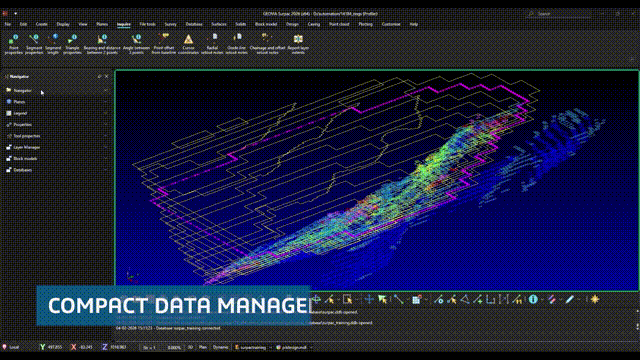Expand the Block models section chevron
Viewport: 640px width, 360px height.
(105, 159)
